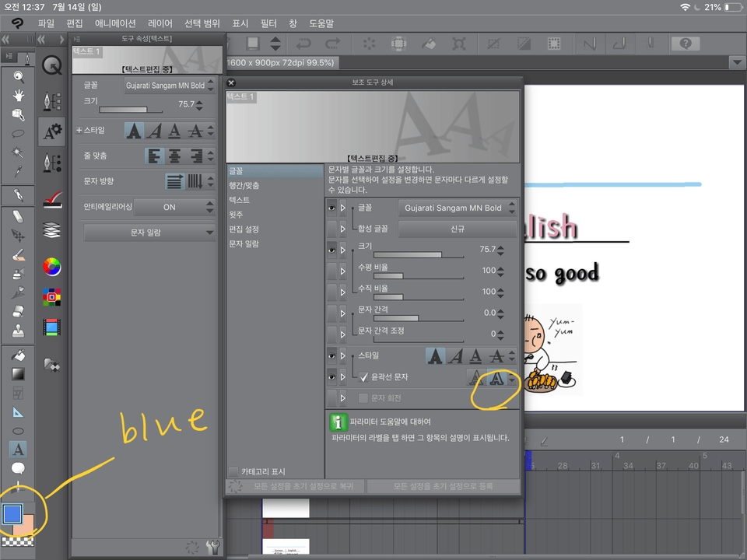Expand the 문자 일람 dropdown
747x560 pixels.
click(149, 233)
